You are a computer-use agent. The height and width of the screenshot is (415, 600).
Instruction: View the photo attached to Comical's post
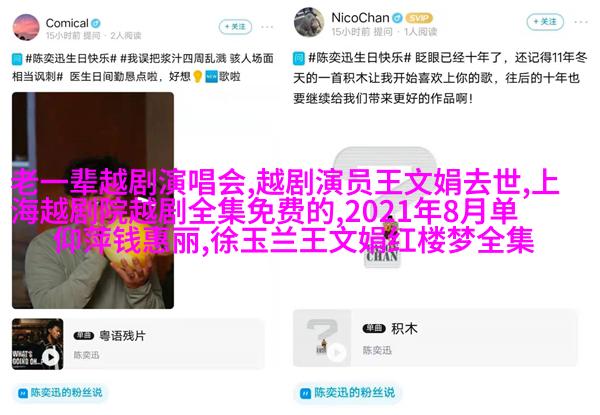tap(93, 200)
